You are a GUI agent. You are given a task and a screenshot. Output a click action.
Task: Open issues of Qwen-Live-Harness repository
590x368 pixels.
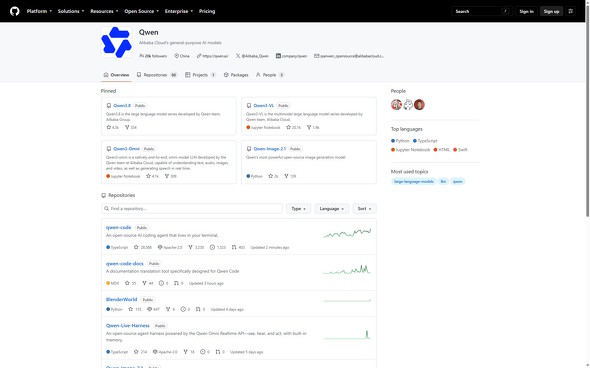coord(205,352)
